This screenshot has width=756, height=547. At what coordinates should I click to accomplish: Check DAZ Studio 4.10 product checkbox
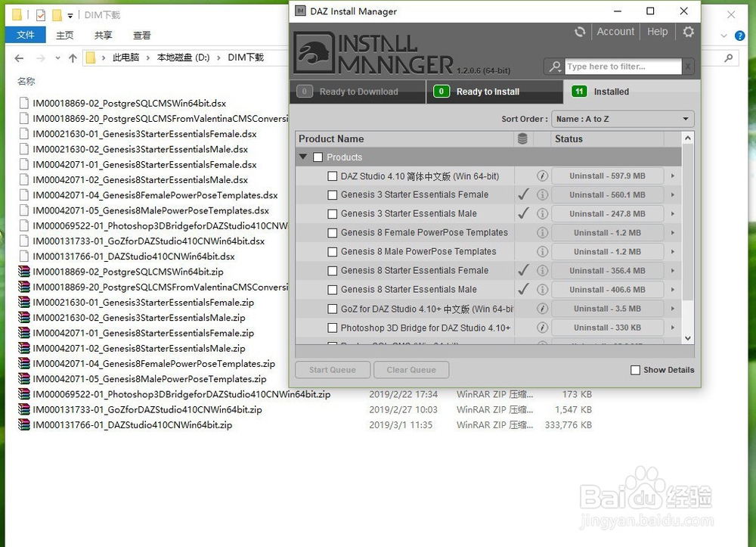[332, 176]
